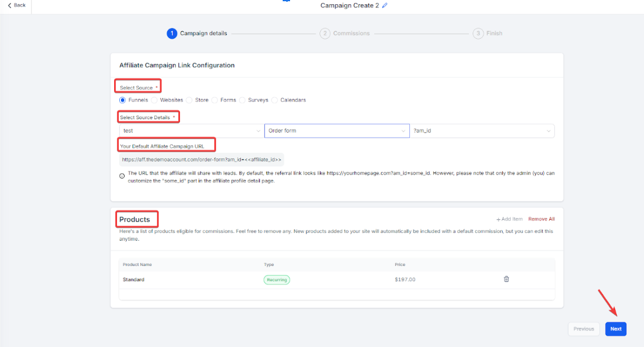The image size is (644, 347).
Task: Click the 'Products' section heading
Action: pyautogui.click(x=135, y=220)
